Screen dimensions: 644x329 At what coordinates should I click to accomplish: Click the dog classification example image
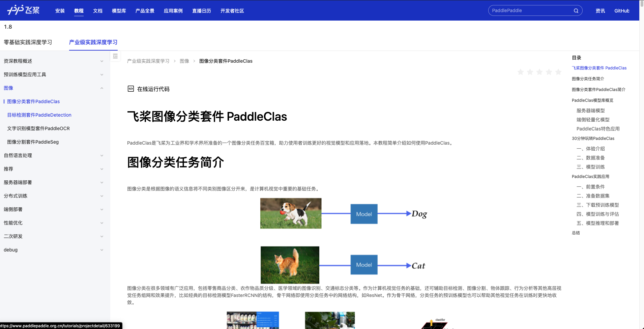coord(291,213)
